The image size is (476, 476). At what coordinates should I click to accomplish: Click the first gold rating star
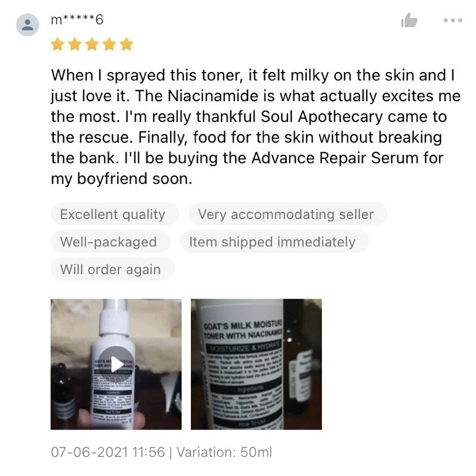click(x=57, y=44)
